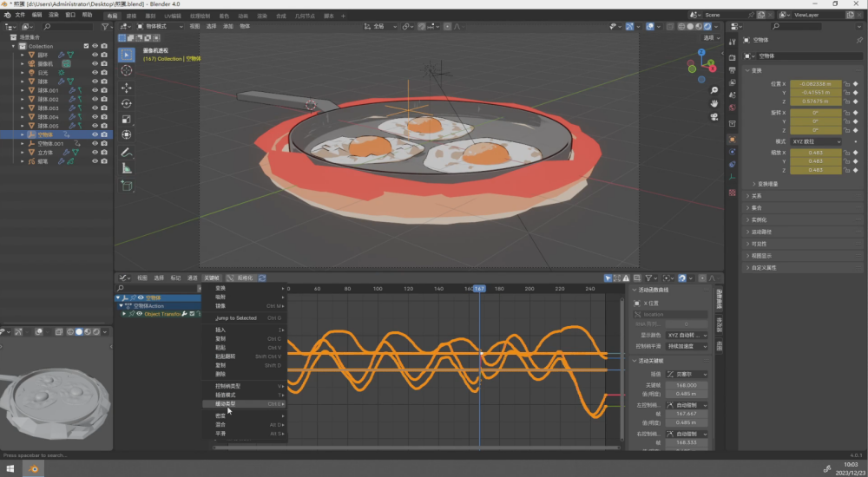Expand the 关系 panel in object properties
This screenshot has height=477, width=868.
click(x=755, y=196)
